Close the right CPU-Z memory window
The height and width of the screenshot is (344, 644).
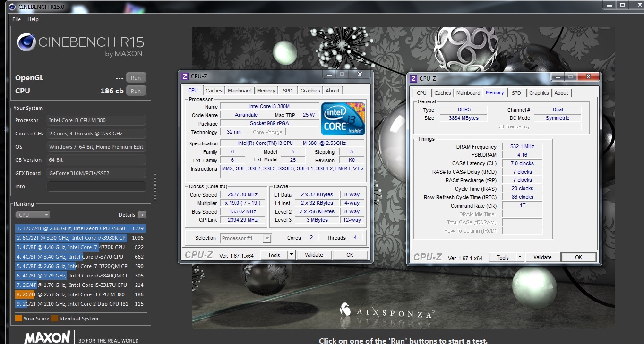(x=588, y=76)
